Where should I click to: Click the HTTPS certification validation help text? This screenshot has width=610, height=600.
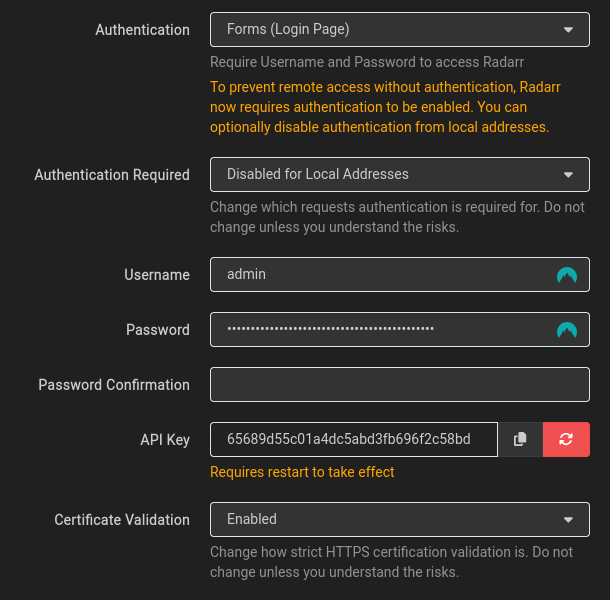[391, 562]
